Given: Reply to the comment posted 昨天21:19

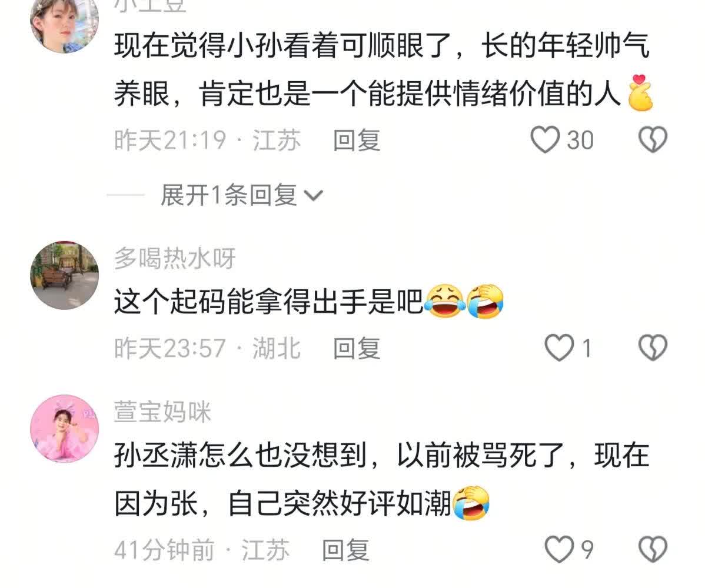Looking at the screenshot, I should (357, 140).
